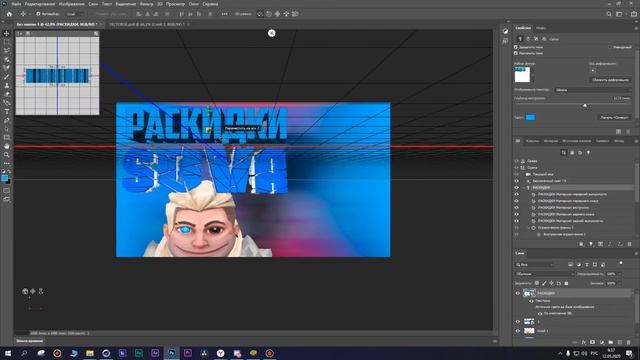The width and height of the screenshot is (640, 360).
Task: Open the Filter menu
Action: tap(147, 4)
